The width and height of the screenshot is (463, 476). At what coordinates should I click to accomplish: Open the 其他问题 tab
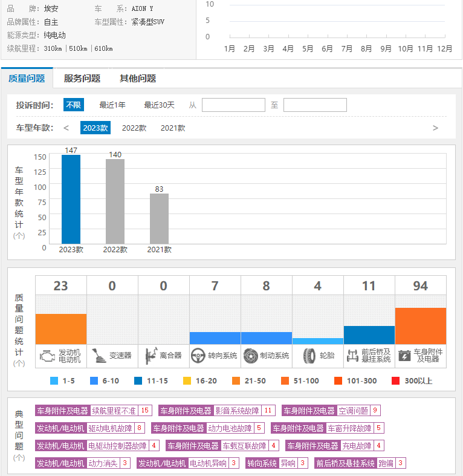coord(138,79)
